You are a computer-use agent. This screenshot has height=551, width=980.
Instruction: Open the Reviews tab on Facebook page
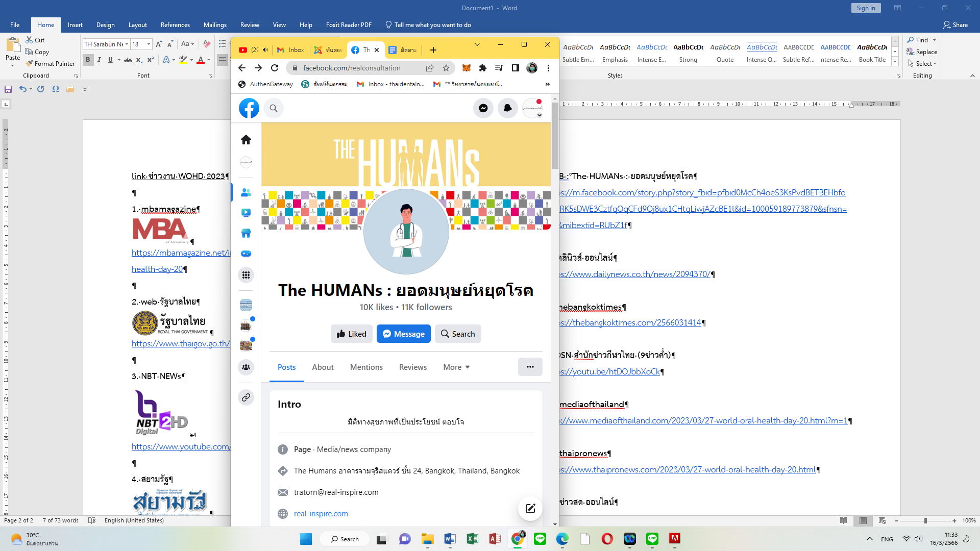(x=413, y=367)
